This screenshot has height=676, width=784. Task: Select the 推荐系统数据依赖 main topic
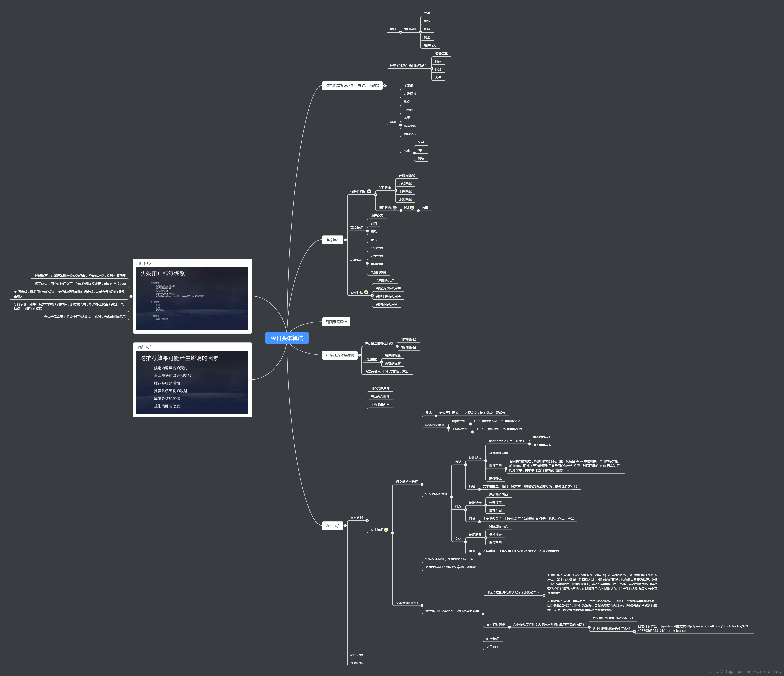pos(340,356)
